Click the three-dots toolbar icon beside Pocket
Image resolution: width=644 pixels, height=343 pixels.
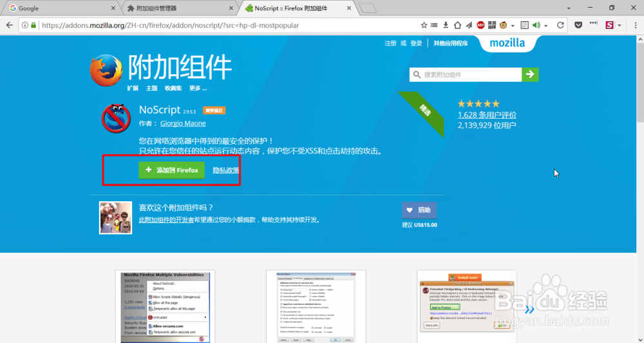point(594,24)
